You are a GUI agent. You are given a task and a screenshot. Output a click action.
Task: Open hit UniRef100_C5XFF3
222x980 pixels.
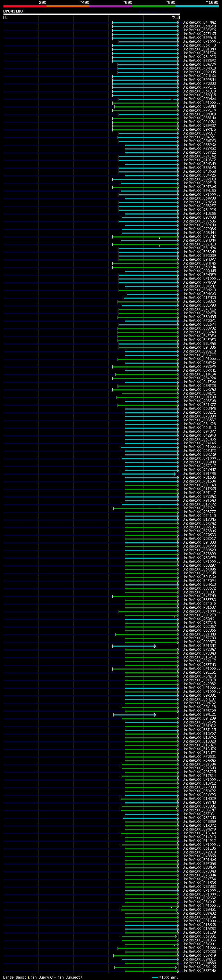tap(199, 45)
